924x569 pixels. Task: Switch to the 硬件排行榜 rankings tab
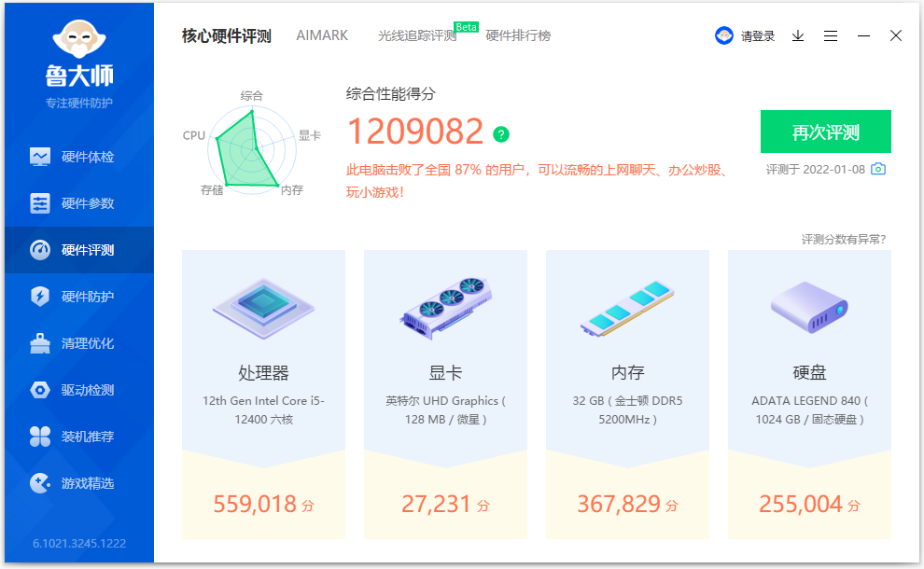pos(516,36)
